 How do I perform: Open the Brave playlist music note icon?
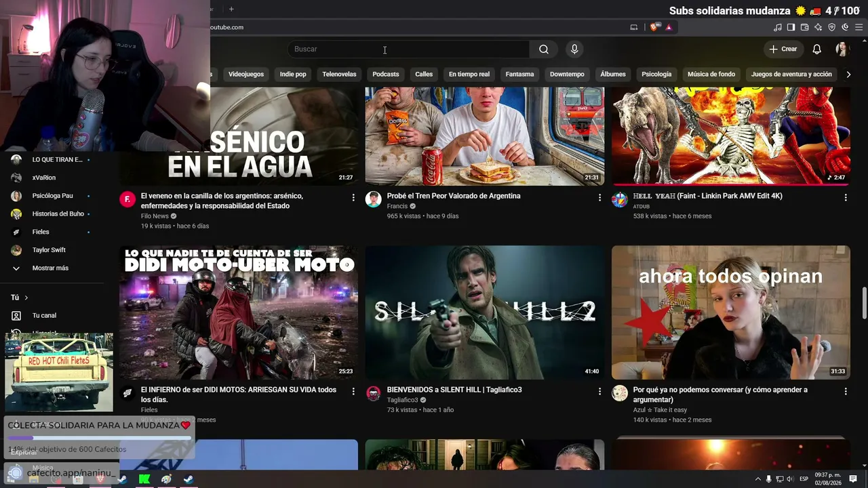coord(778,27)
